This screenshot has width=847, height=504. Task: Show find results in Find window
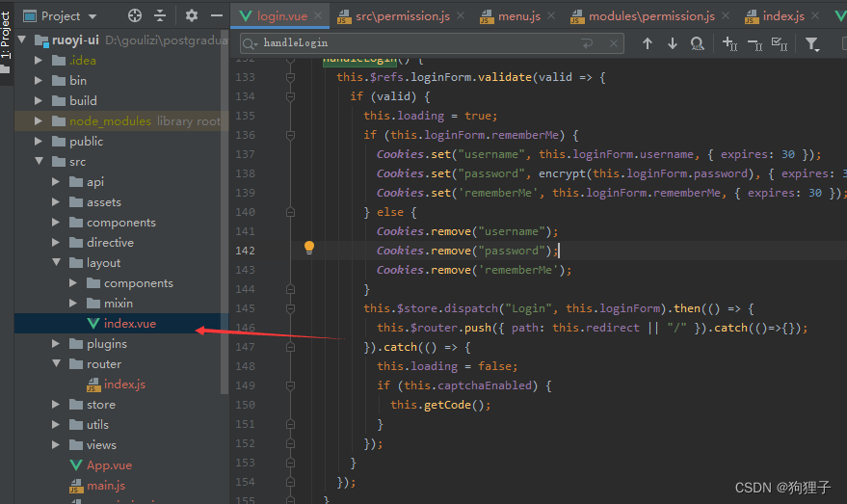coord(698,43)
